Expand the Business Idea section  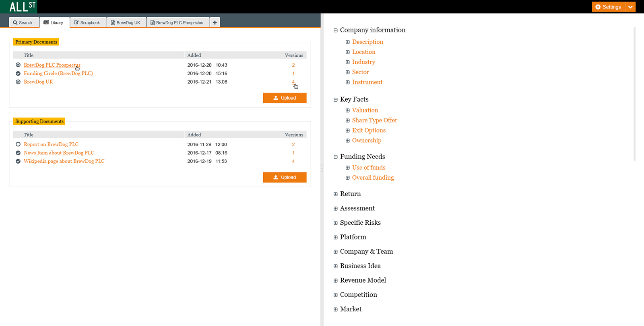click(x=336, y=266)
